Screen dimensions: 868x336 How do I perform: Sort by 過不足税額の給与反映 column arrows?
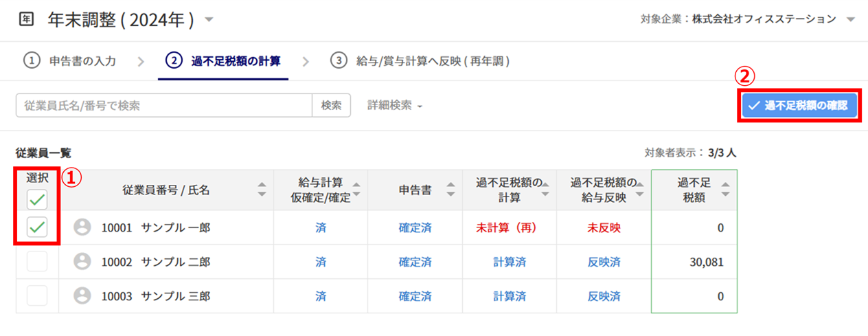640,190
